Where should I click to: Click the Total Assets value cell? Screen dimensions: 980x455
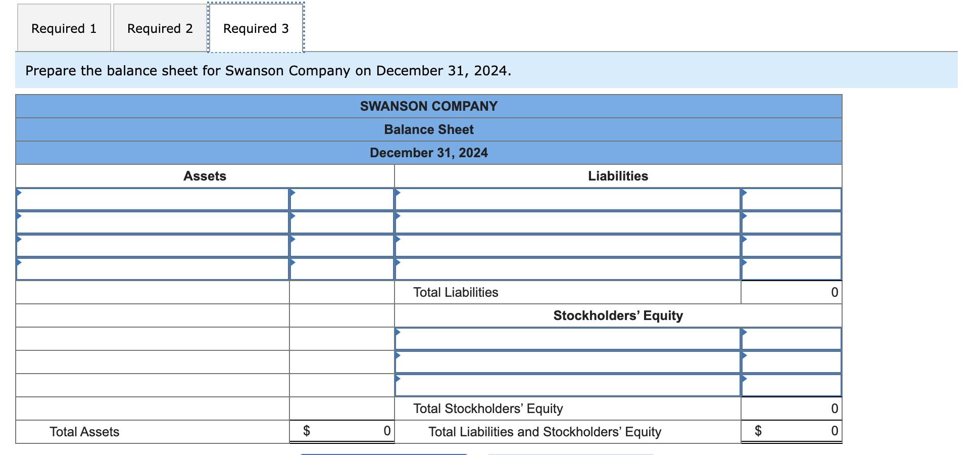point(341,431)
